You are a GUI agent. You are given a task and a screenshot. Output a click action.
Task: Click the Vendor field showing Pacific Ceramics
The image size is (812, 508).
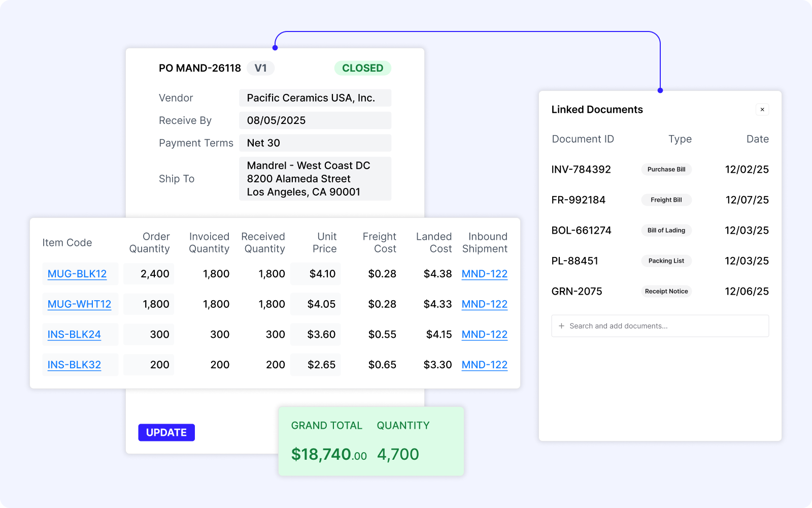[315, 98]
